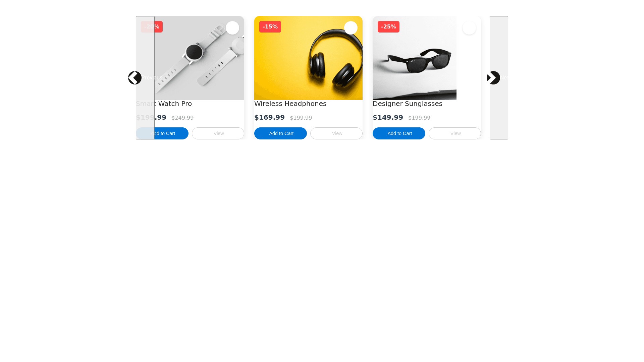Open the sunglasses product image
Viewport: 644px width, 362px height.
point(415,58)
